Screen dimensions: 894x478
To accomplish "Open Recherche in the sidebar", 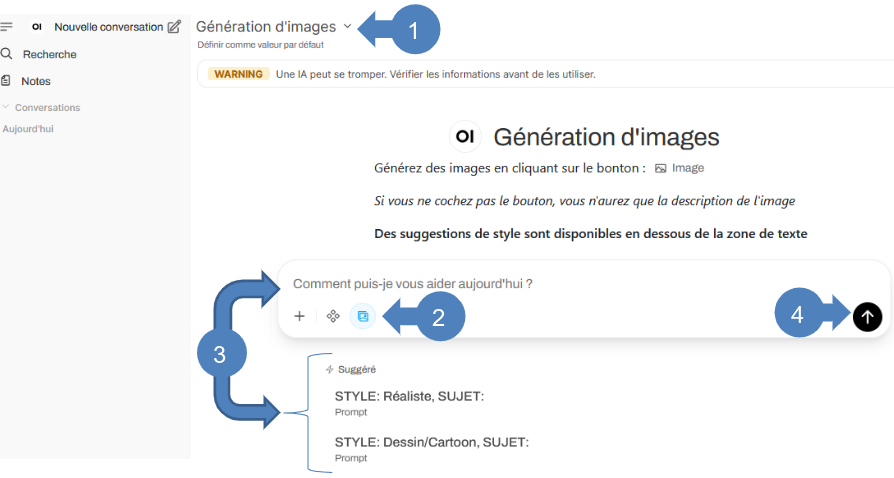I will click(49, 54).
